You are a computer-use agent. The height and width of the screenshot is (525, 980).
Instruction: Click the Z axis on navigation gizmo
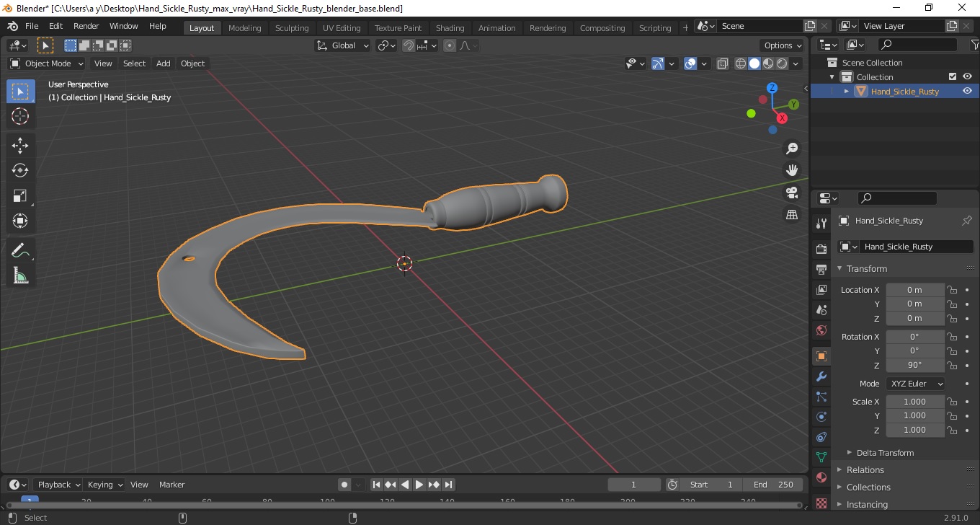(772, 88)
